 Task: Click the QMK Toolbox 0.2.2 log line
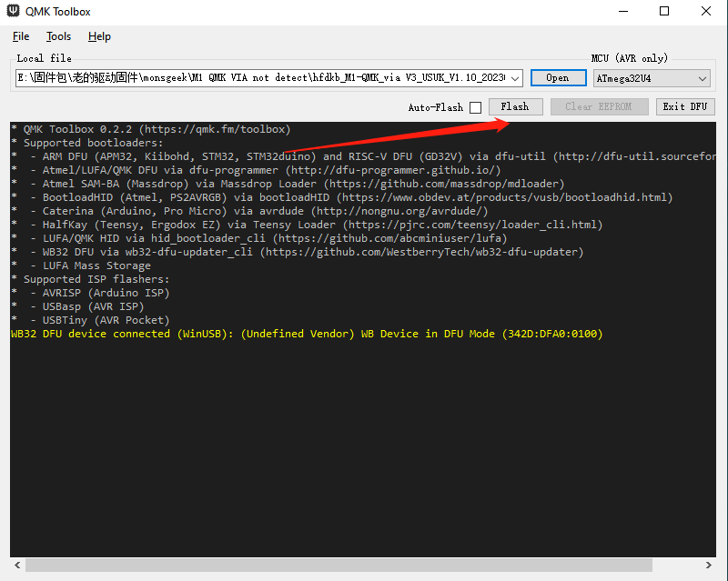(150, 129)
